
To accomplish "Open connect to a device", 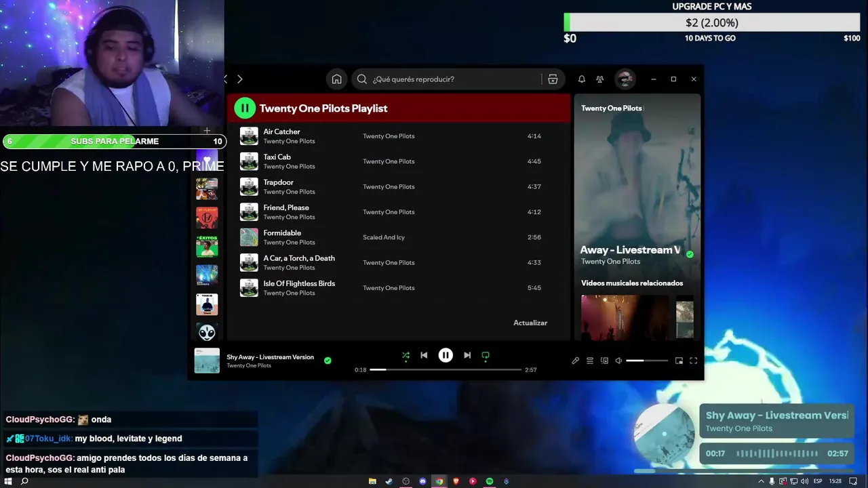I will pos(604,361).
